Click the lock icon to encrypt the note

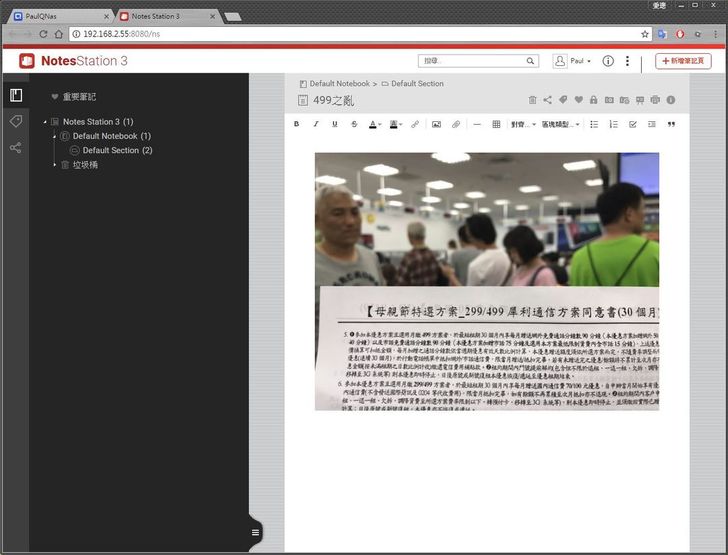coord(594,100)
